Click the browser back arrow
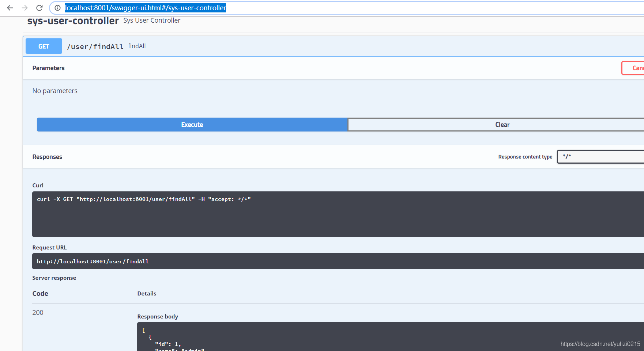The image size is (644, 351). click(x=10, y=8)
